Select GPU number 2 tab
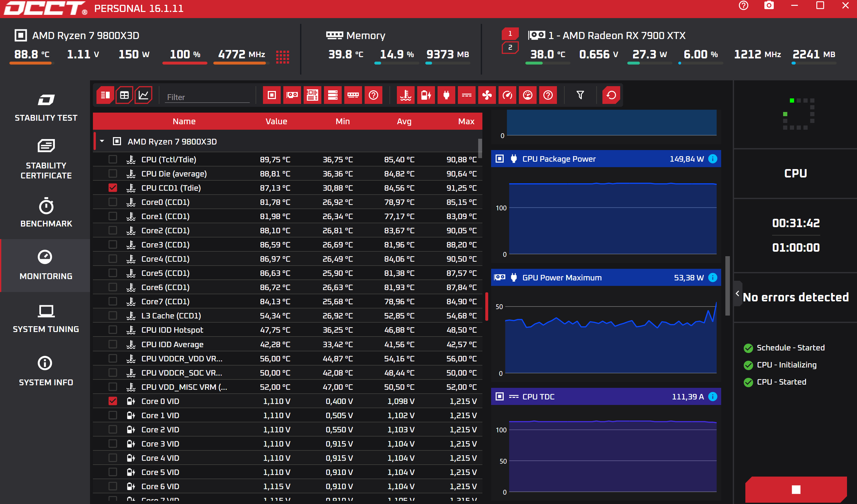857x504 pixels. pos(510,48)
